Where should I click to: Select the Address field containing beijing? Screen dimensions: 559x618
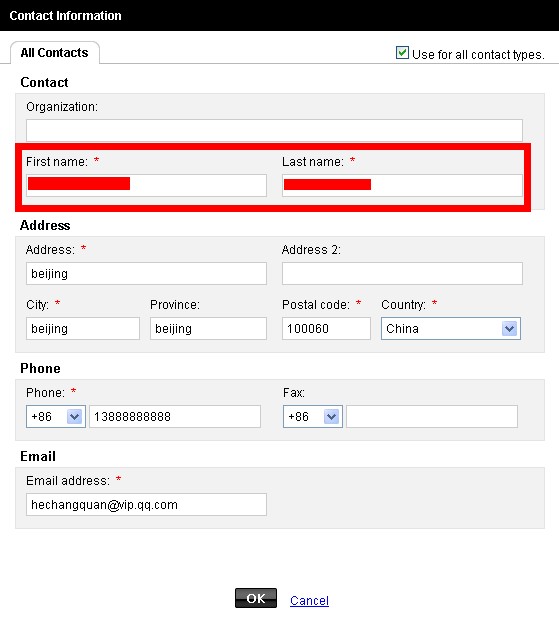146,273
